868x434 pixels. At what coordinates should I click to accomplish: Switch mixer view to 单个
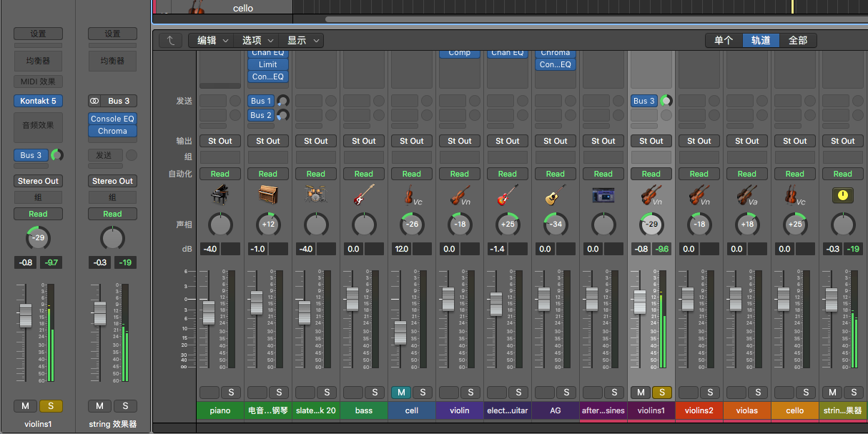pyautogui.click(x=723, y=41)
